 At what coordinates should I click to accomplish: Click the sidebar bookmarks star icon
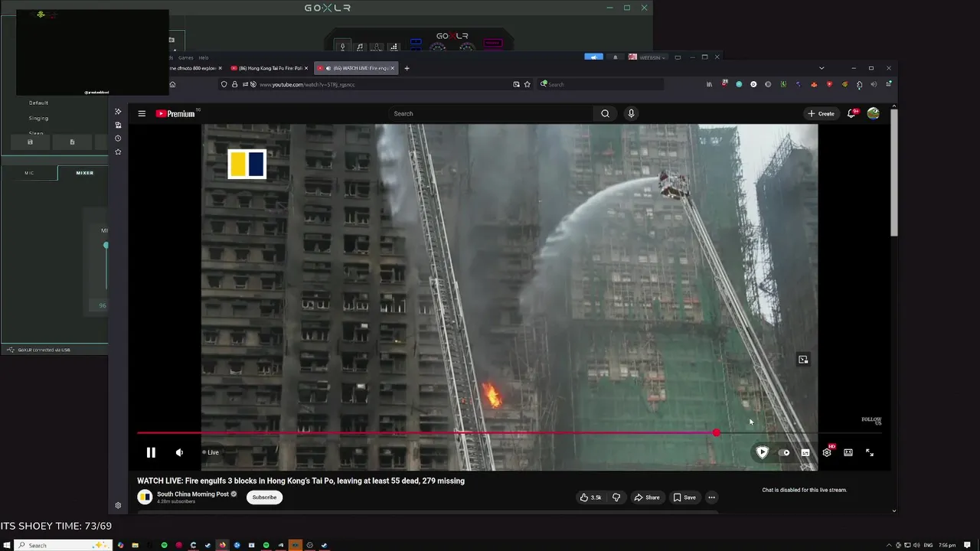118,152
